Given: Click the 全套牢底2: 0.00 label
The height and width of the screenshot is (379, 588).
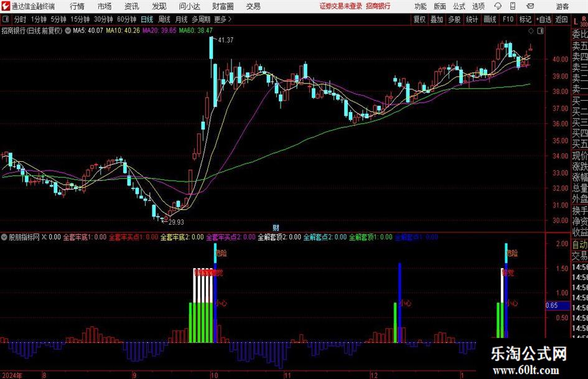Looking at the screenshot, I should 182,237.
